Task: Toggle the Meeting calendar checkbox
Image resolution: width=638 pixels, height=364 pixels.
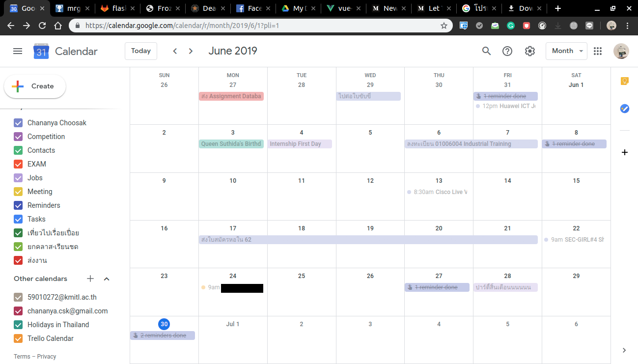Action: (18, 192)
